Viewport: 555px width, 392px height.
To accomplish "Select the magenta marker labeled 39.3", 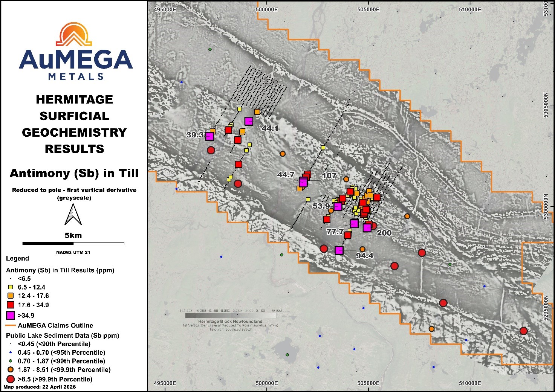I will pos(209,136).
